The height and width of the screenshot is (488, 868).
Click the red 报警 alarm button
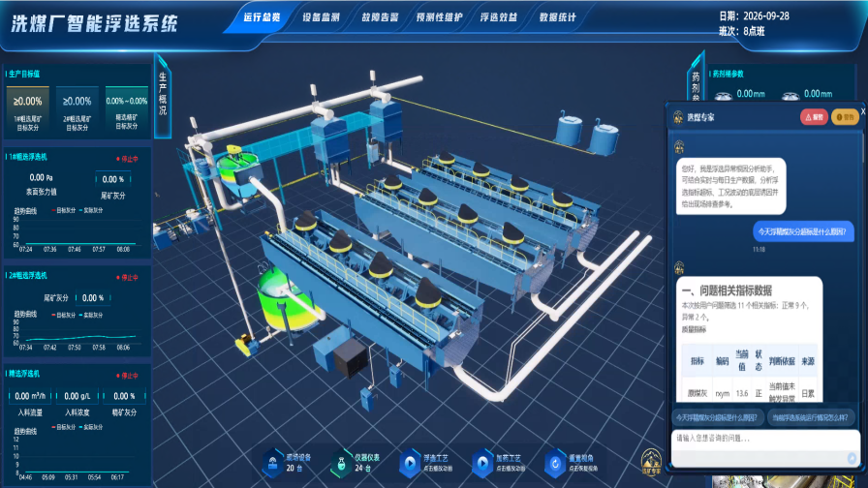pos(814,117)
